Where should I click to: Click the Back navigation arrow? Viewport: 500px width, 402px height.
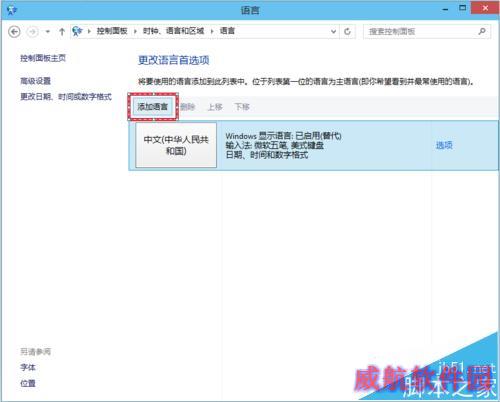(x=14, y=32)
